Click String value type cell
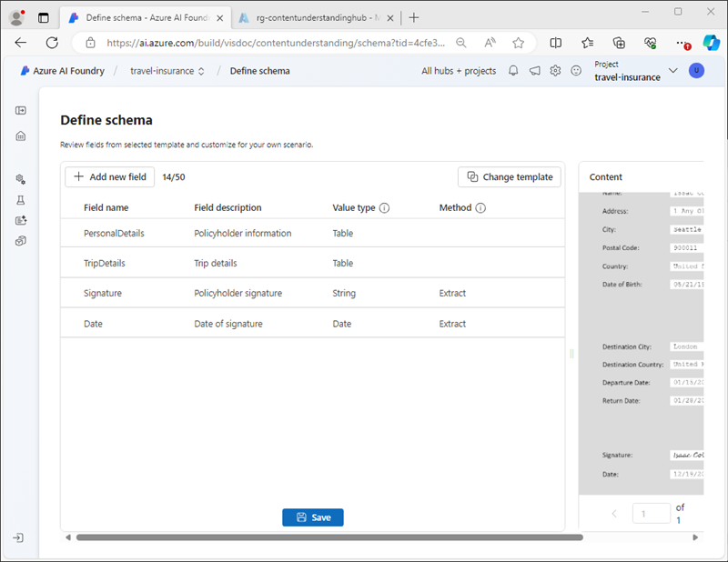This screenshot has height=562, width=728. [344, 294]
